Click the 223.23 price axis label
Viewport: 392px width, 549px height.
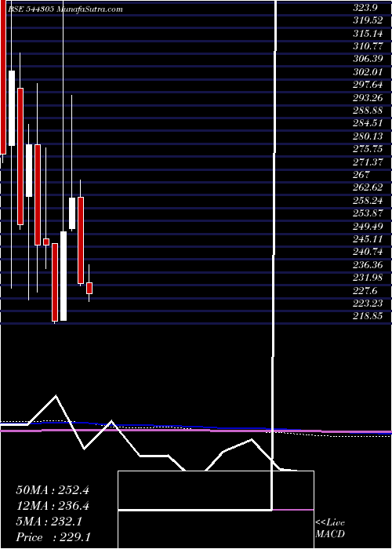(x=368, y=303)
